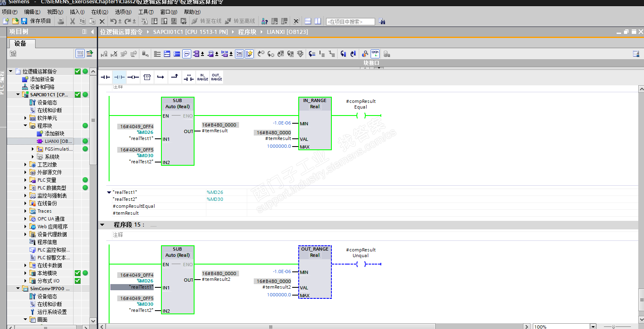Screen dimensions: 644x329
Task: Click the 转至在线 go online button
Action: tap(206, 21)
